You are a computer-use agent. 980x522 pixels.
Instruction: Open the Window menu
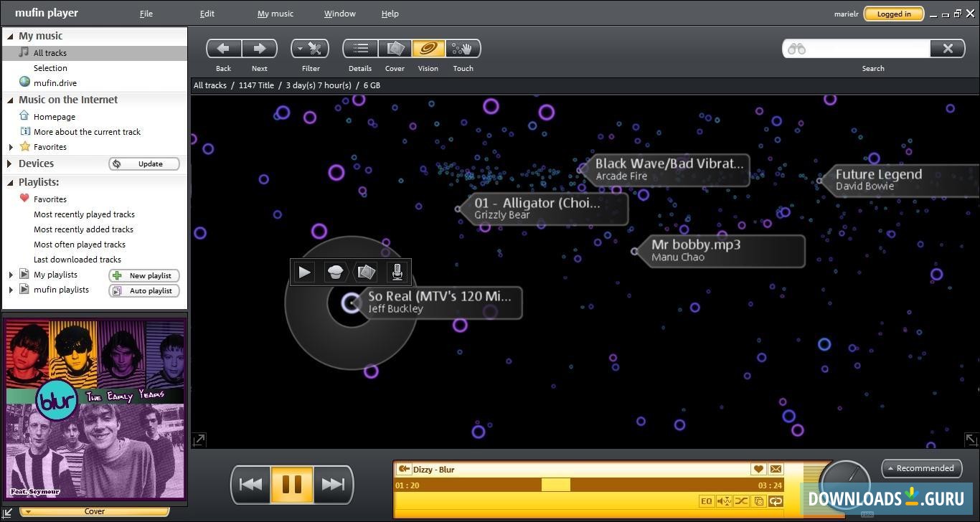point(340,14)
